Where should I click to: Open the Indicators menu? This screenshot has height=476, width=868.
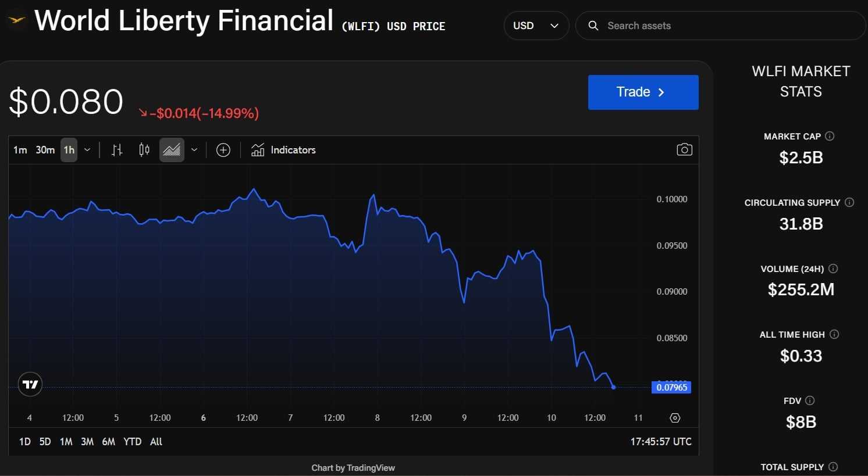283,150
